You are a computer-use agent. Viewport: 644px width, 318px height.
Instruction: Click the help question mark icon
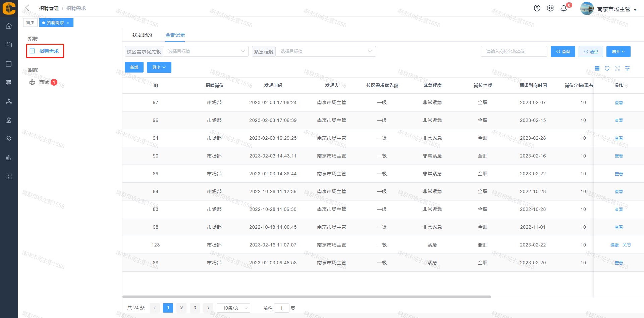[537, 8]
